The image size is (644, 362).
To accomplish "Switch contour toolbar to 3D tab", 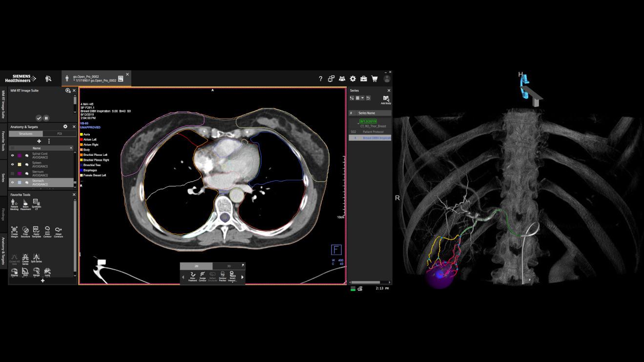I will (229, 266).
